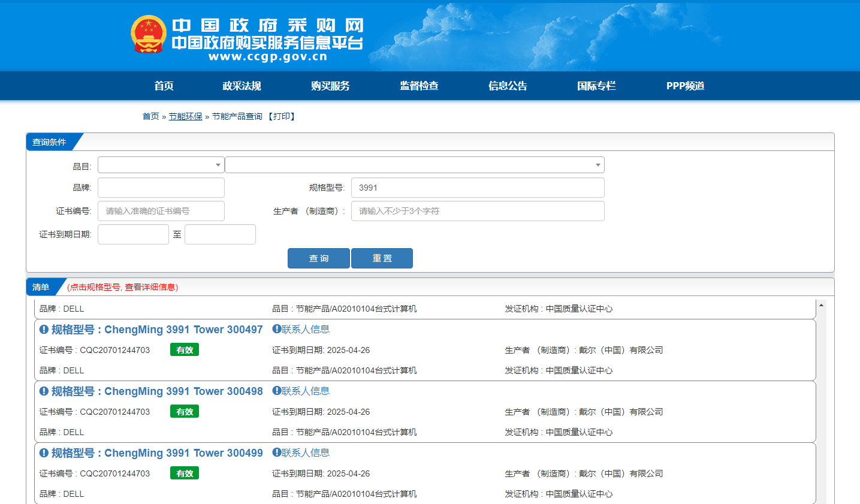The image size is (860, 504).
Task: Click info icon before ChengMing 3991 Tower 300498
Action: pyautogui.click(x=44, y=391)
